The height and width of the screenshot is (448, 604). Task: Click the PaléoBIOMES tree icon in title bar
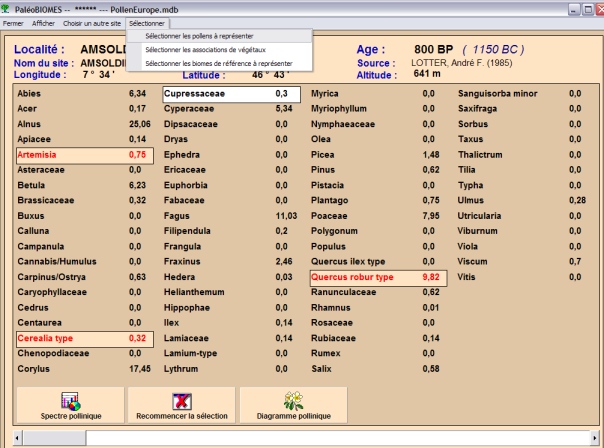tap(8, 7)
